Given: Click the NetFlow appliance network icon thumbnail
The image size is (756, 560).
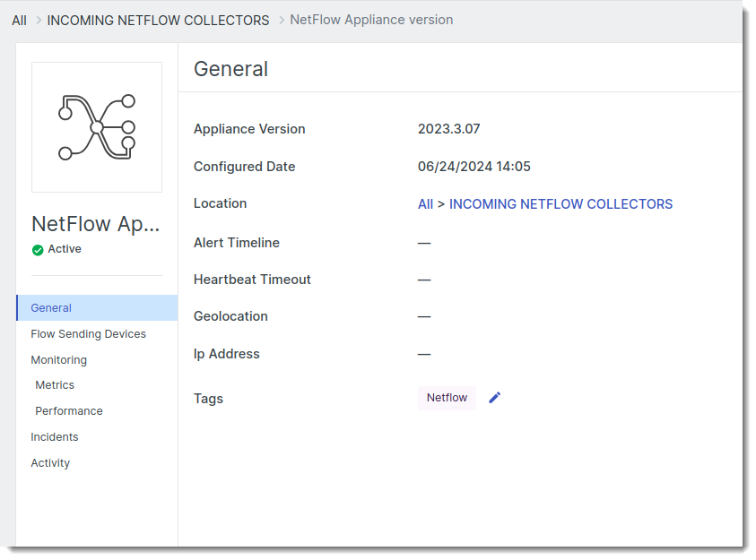Looking at the screenshot, I should pos(97,127).
